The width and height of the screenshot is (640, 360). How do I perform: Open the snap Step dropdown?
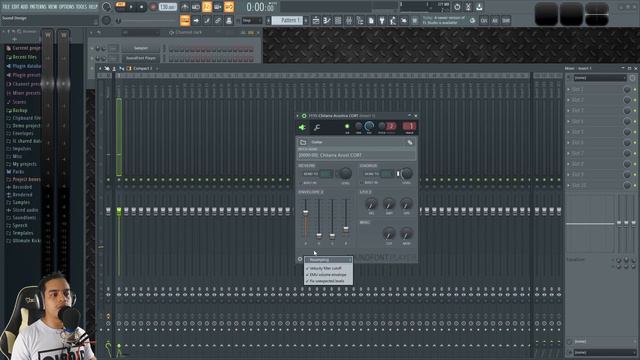tap(251, 20)
